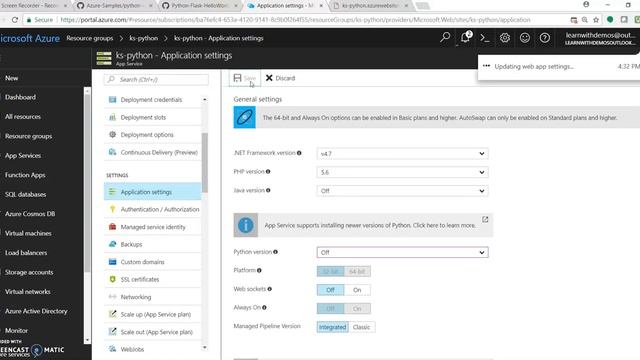Screen dimensions: 640x360
Task: Set Platform to 32-bit
Action: click(330, 271)
